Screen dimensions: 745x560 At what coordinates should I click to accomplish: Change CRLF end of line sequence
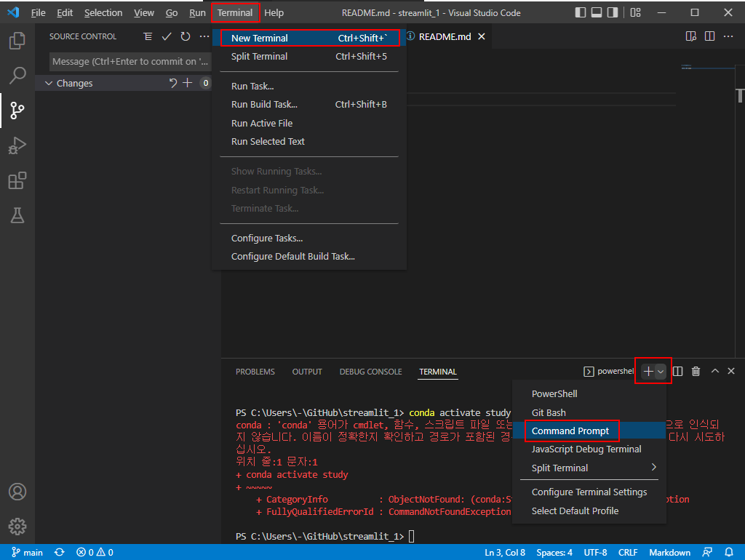pyautogui.click(x=628, y=553)
